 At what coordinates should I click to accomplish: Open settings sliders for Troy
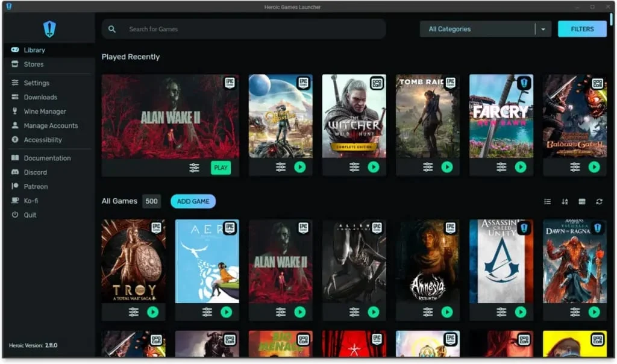tap(133, 312)
